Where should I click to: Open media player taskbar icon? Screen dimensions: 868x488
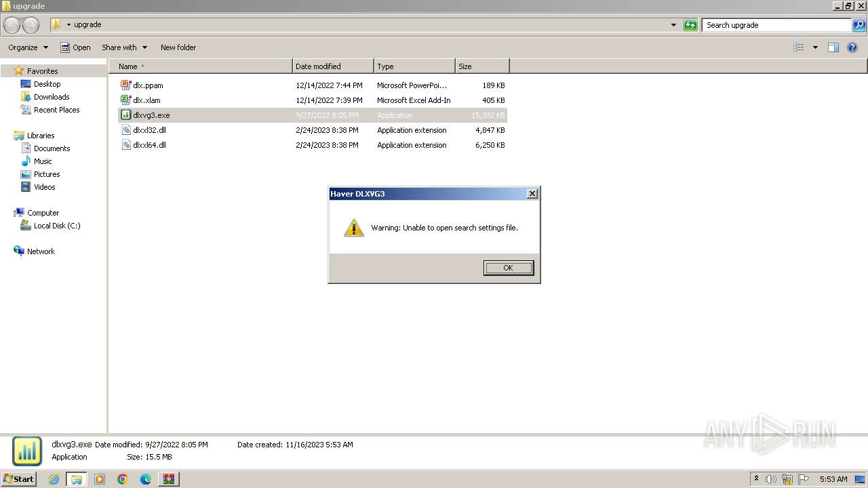tap(100, 479)
